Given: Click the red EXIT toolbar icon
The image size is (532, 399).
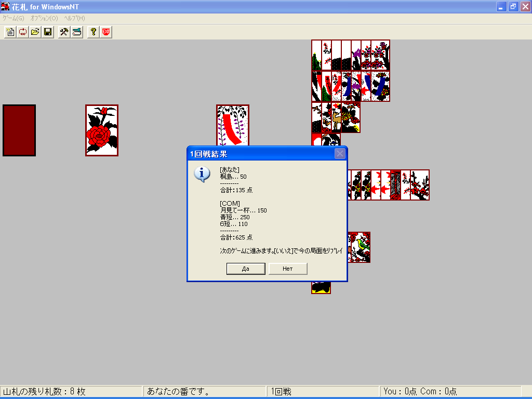Looking at the screenshot, I should click(106, 32).
